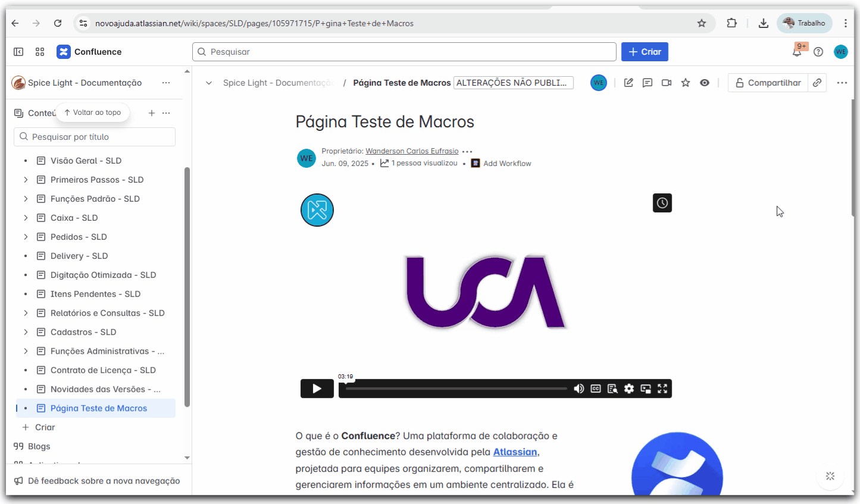The height and width of the screenshot is (504, 860).
Task: Open the notifications bell
Action: [797, 52]
